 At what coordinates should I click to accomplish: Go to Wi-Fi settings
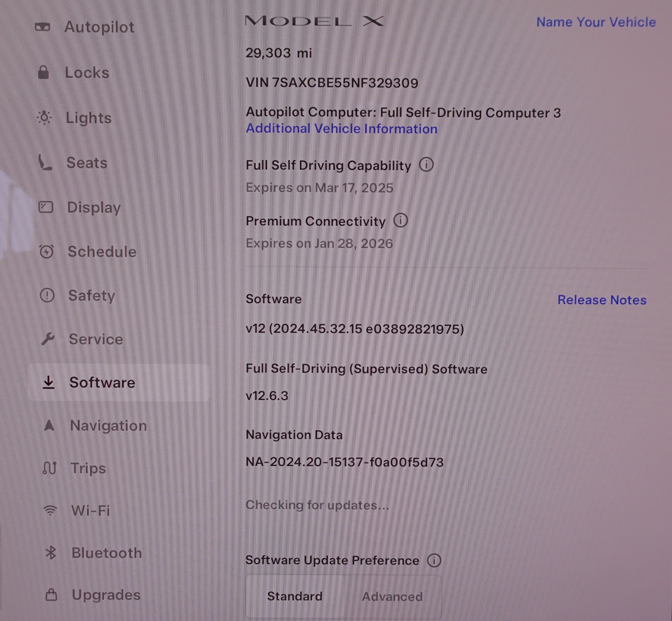pos(91,510)
